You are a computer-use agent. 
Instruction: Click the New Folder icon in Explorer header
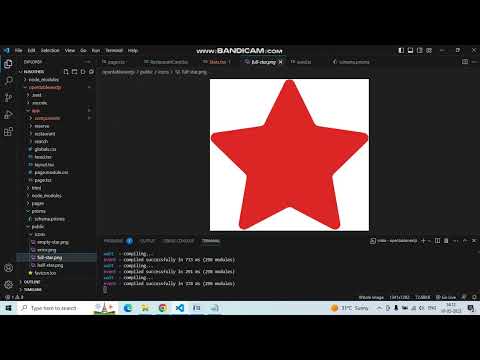coord(74,72)
